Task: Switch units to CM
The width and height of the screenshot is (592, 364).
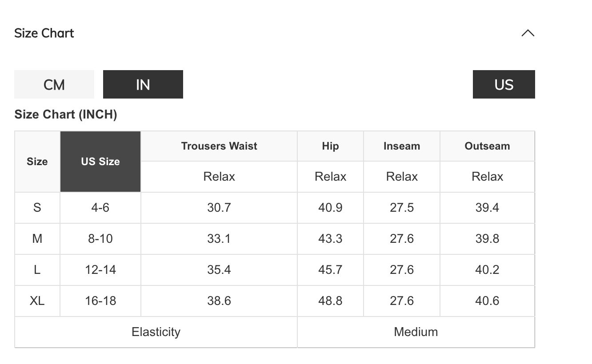Action: pyautogui.click(x=54, y=84)
